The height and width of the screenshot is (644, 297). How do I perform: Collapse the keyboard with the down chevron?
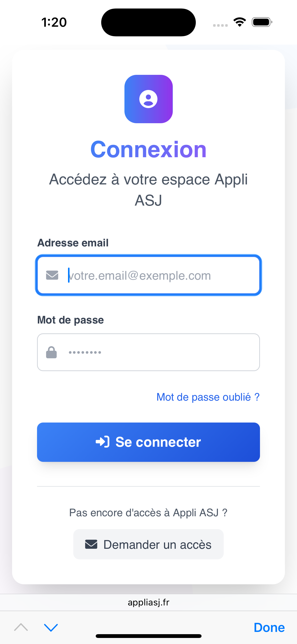[x=50, y=627]
